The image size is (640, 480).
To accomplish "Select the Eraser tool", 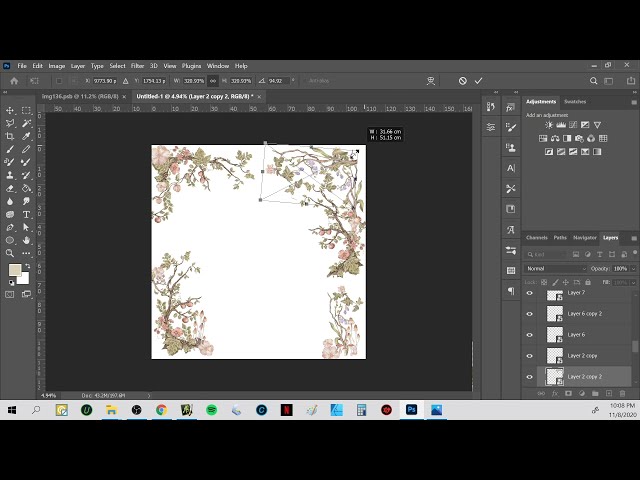I will point(10,189).
